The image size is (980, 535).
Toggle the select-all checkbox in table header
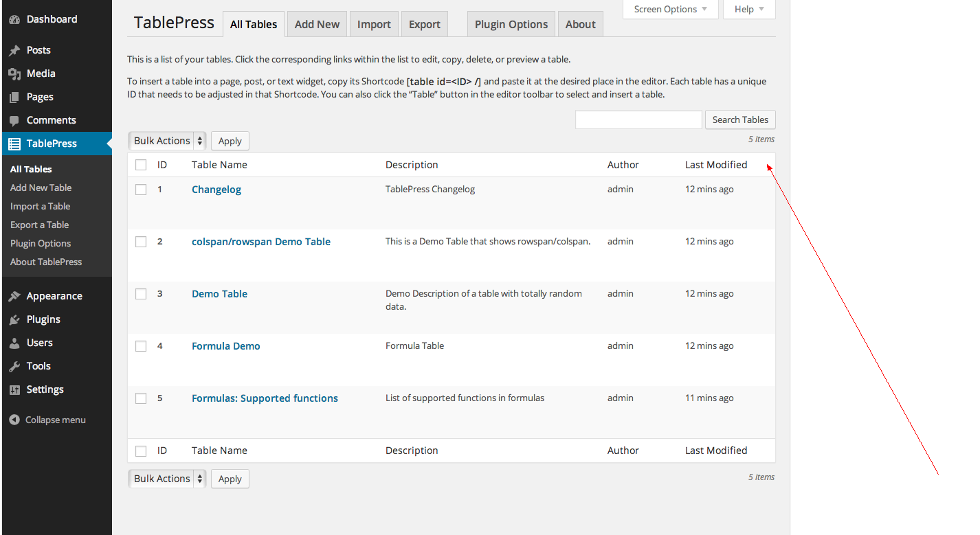coord(141,165)
